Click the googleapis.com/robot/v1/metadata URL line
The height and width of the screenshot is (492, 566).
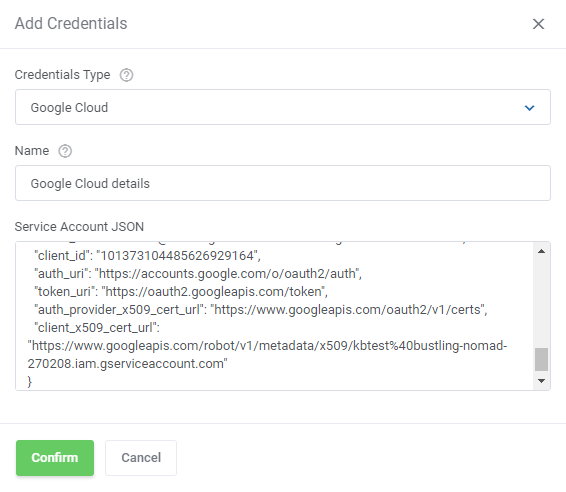267,346
